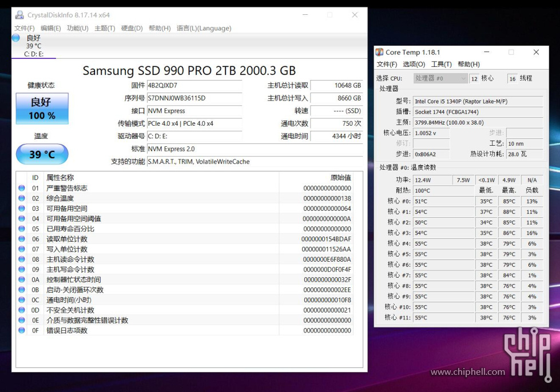
Task: Click the power-on count value 750 次
Action: click(x=336, y=123)
